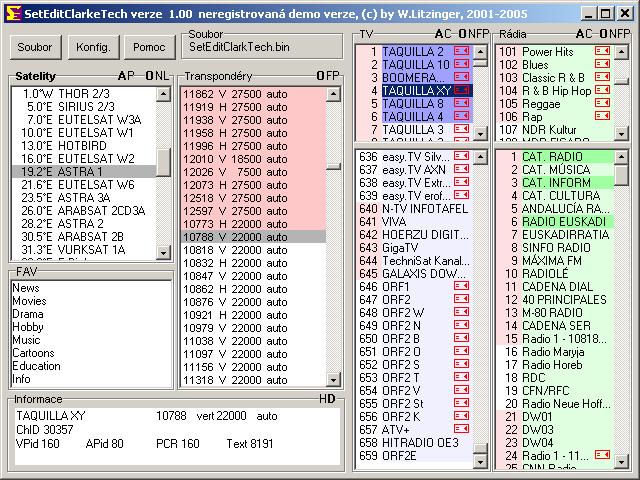Click the easy.TV erof... encrypted icon
The image size is (640, 480).
pyautogui.click(x=462, y=195)
